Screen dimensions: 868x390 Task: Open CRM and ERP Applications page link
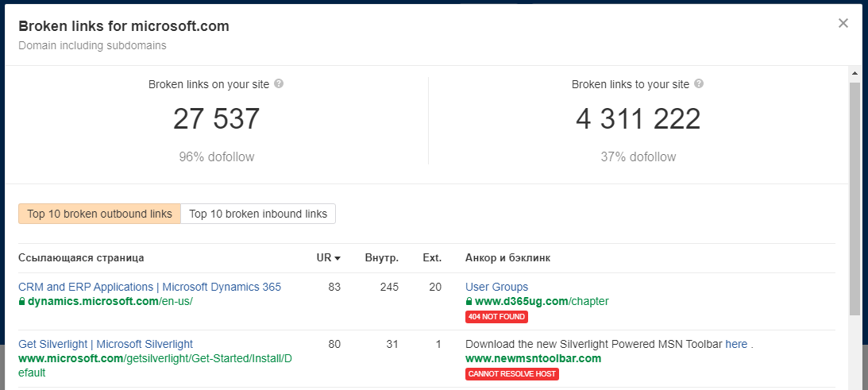(x=149, y=287)
